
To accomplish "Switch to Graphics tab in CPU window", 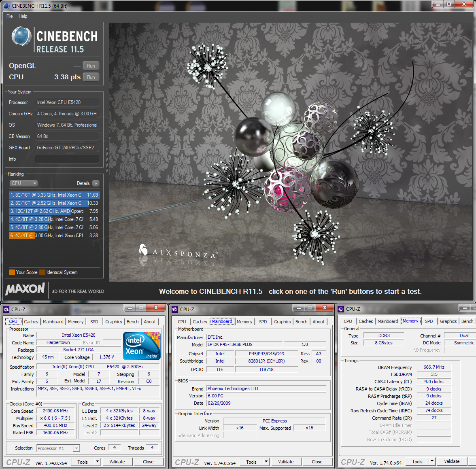I will [114, 322].
